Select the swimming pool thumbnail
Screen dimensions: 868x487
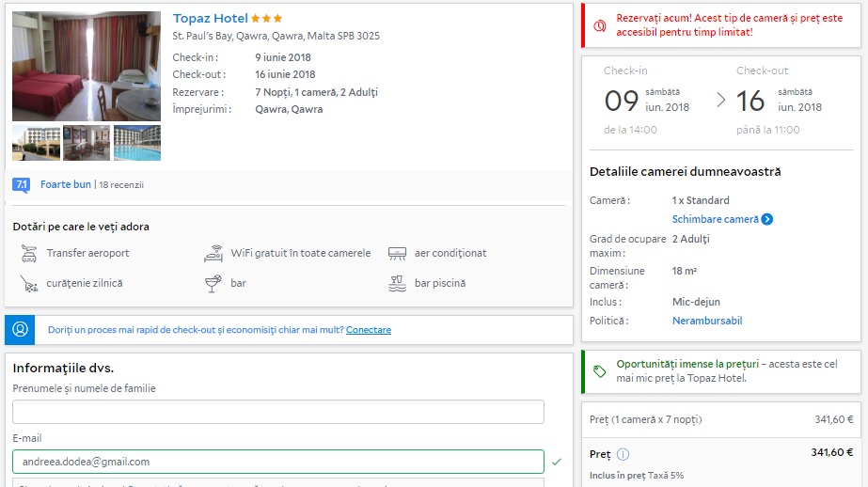click(x=137, y=143)
